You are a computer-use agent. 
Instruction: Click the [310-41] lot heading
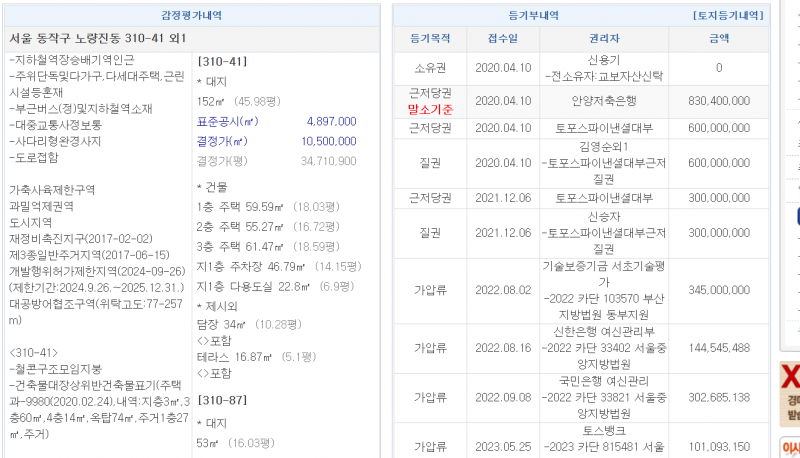click(x=223, y=62)
